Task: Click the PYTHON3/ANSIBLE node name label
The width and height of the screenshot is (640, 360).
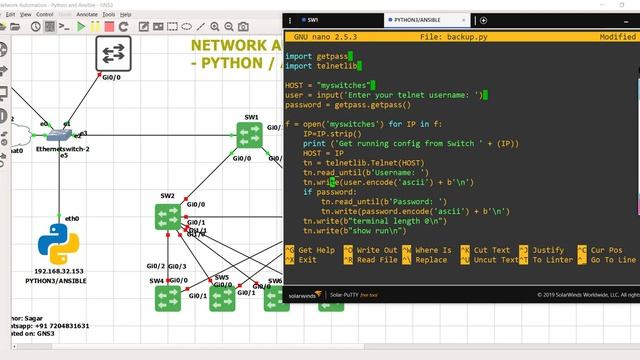Action: (56, 281)
